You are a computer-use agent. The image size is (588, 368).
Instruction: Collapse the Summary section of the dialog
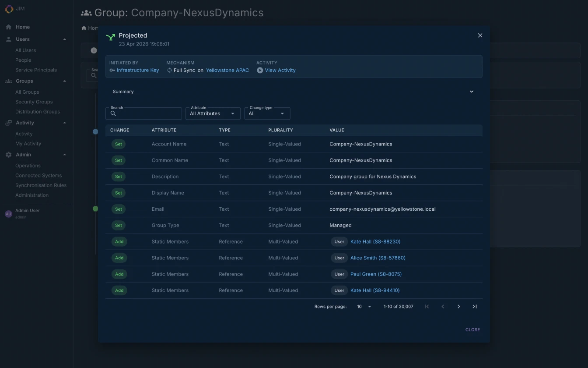pyautogui.click(x=471, y=92)
